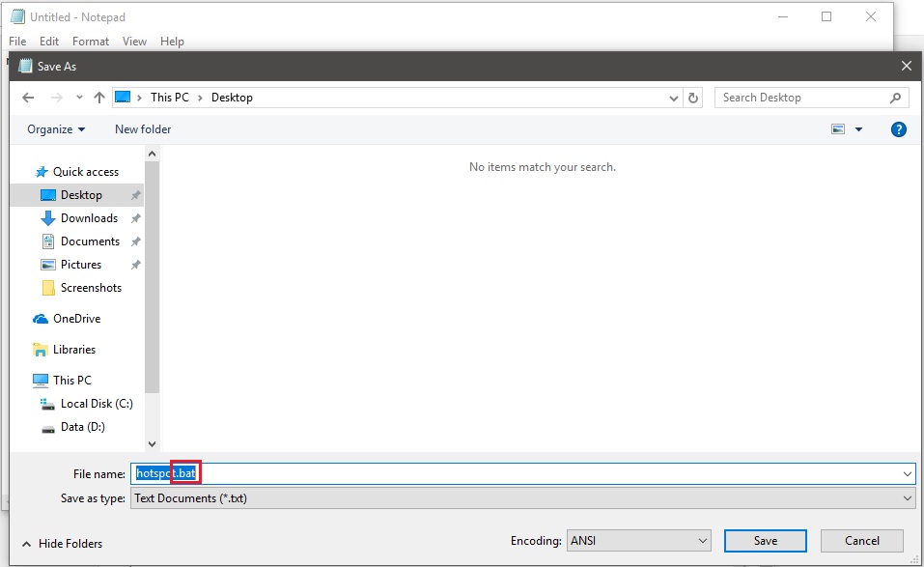Image resolution: width=924 pixels, height=567 pixels.
Task: Click inside the File name field
Action: (x=386, y=473)
